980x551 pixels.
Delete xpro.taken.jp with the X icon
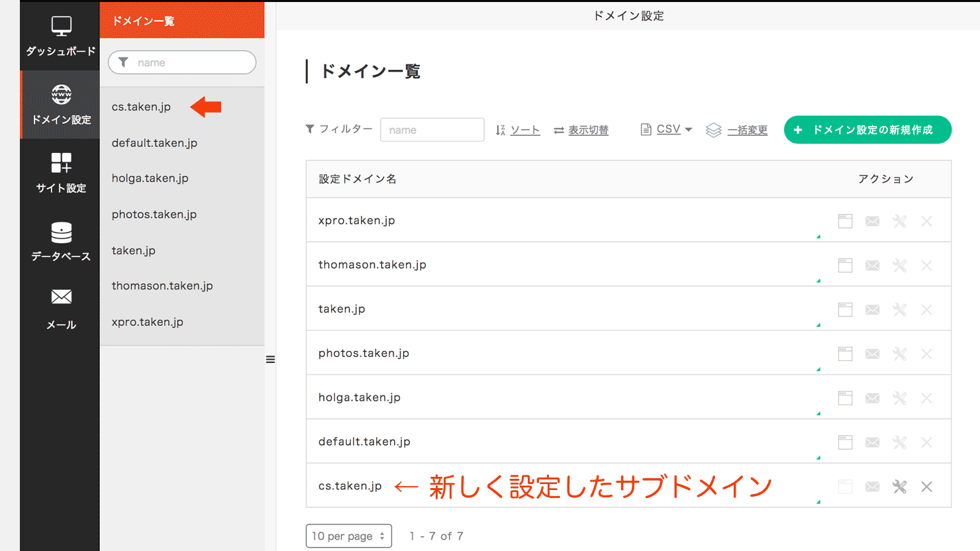[x=926, y=221]
